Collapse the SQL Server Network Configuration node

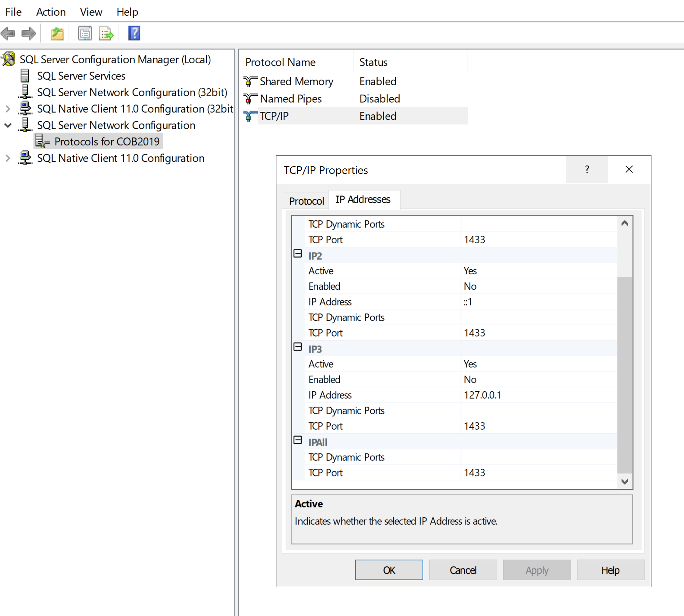pos(8,125)
